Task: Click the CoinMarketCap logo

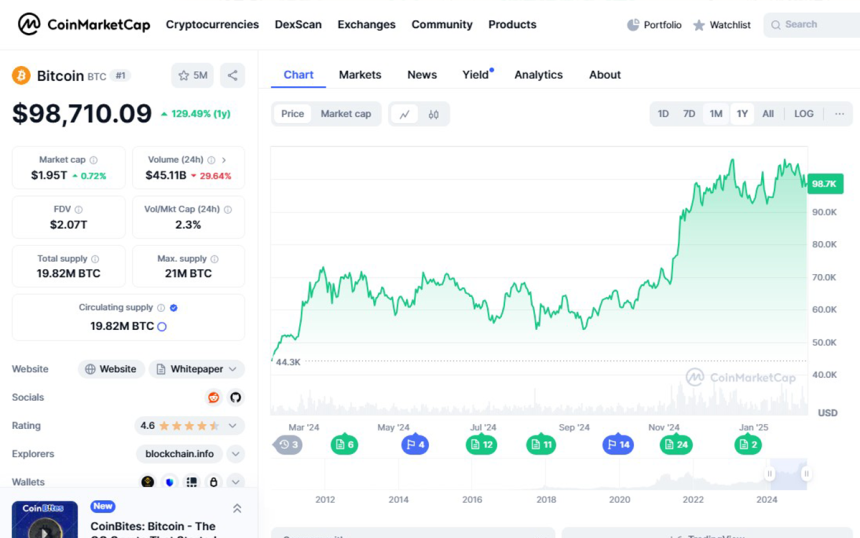Action: click(84, 24)
